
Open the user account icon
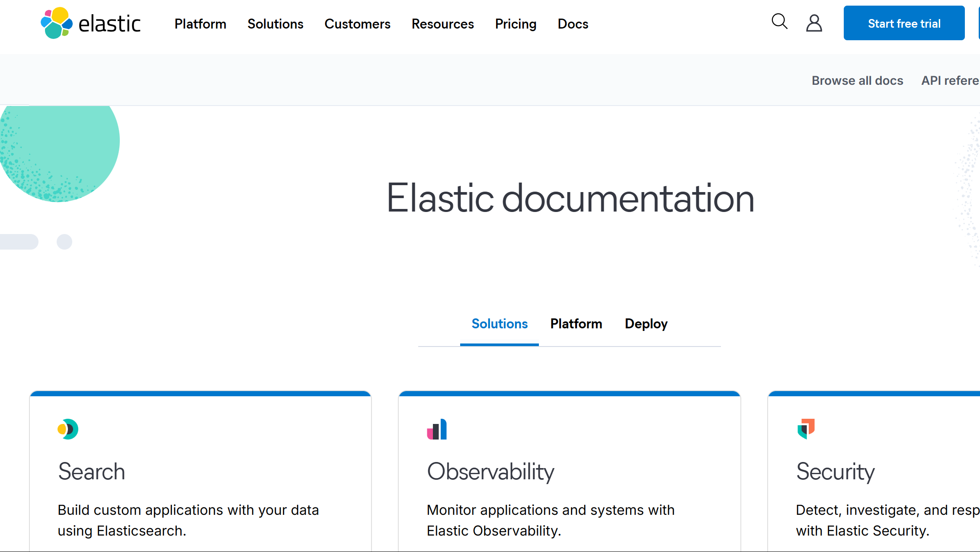[x=814, y=23]
